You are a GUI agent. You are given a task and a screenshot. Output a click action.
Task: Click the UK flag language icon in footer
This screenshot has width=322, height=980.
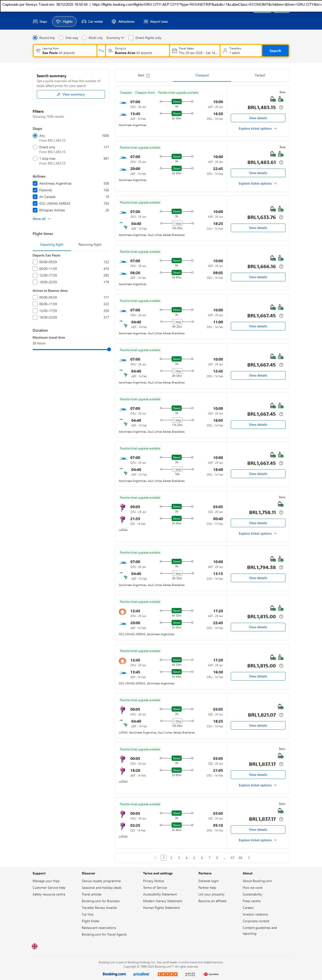pyautogui.click(x=35, y=946)
